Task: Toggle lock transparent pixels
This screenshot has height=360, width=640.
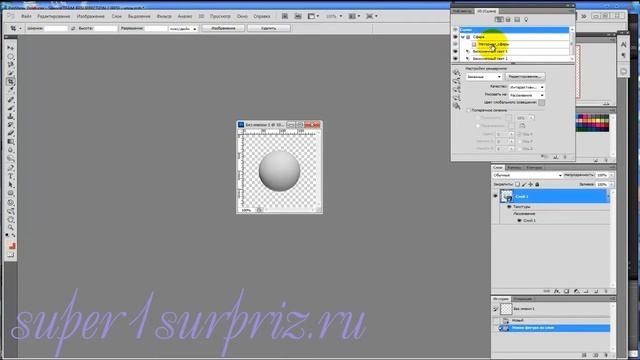Action: [x=518, y=184]
